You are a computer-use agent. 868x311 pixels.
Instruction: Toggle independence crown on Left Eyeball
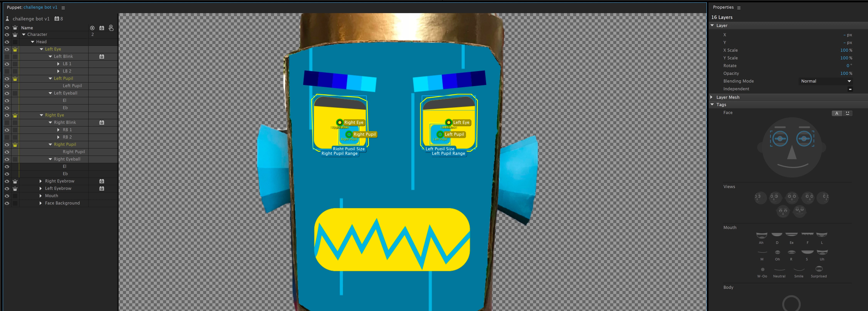[x=15, y=93]
